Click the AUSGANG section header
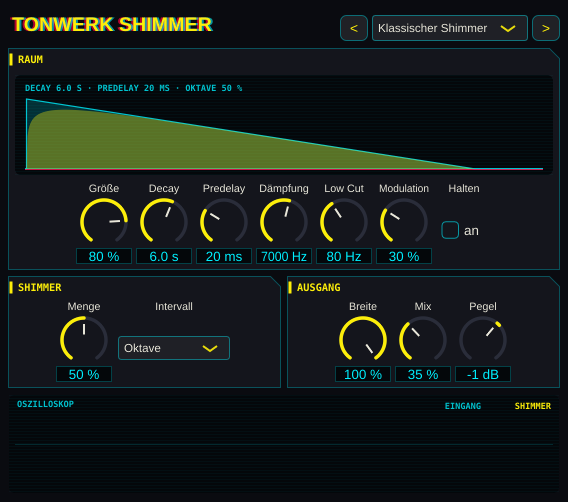Screen dimensions: 568x502 [318, 288]
